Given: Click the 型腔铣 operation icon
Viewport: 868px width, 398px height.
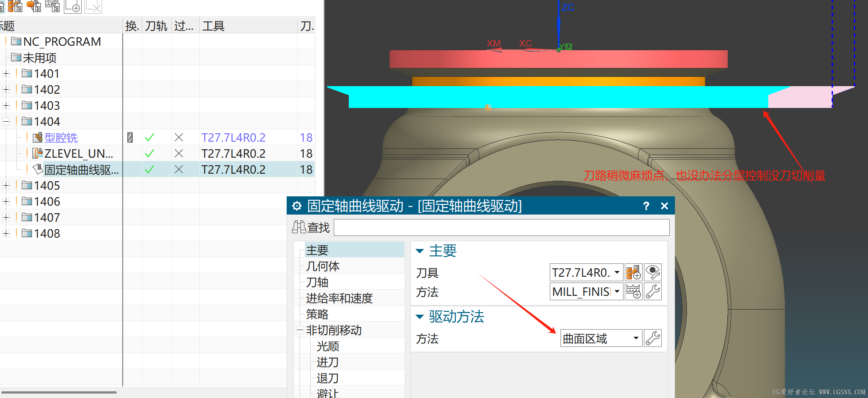Looking at the screenshot, I should pos(38,138).
